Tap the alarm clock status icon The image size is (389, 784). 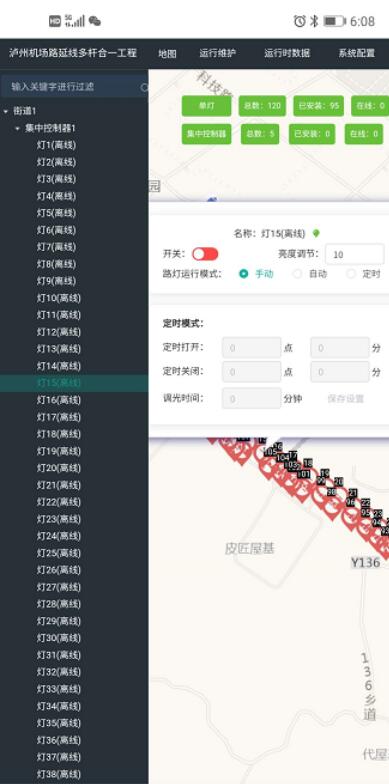(x=300, y=21)
